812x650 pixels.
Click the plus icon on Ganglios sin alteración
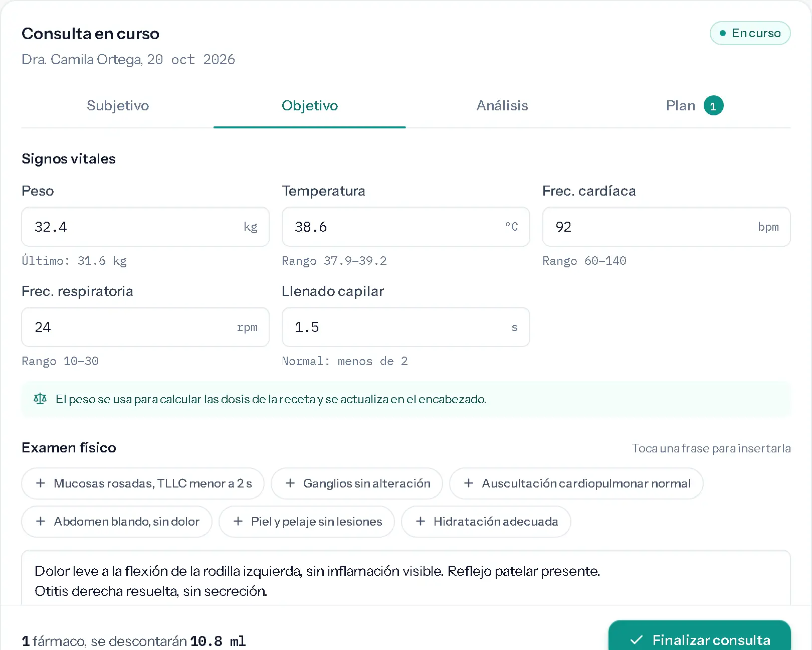pos(290,483)
